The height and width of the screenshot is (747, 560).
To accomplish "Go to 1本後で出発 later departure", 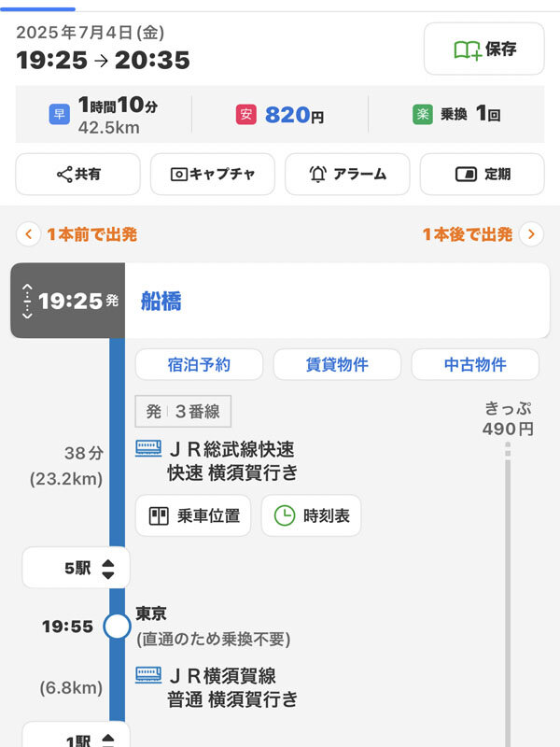I will [481, 234].
